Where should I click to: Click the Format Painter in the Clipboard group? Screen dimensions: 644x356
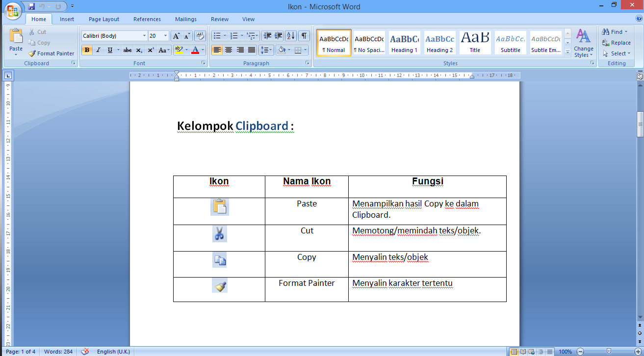(51, 53)
